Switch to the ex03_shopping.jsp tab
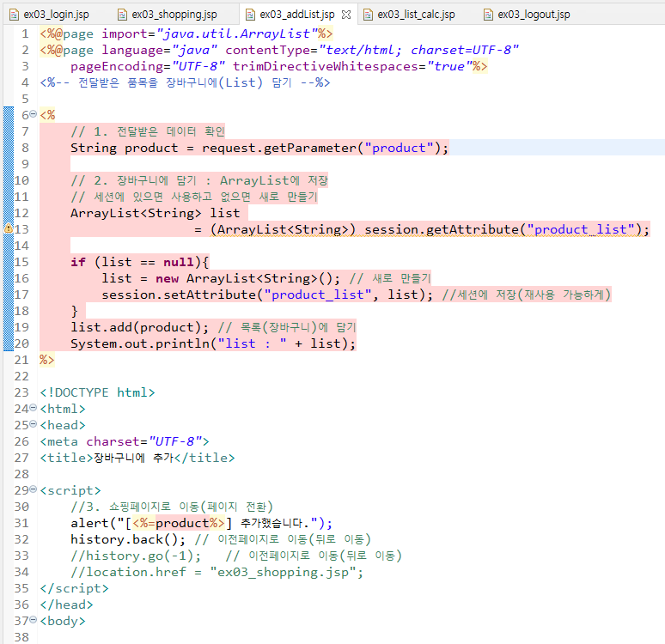 coord(174,15)
